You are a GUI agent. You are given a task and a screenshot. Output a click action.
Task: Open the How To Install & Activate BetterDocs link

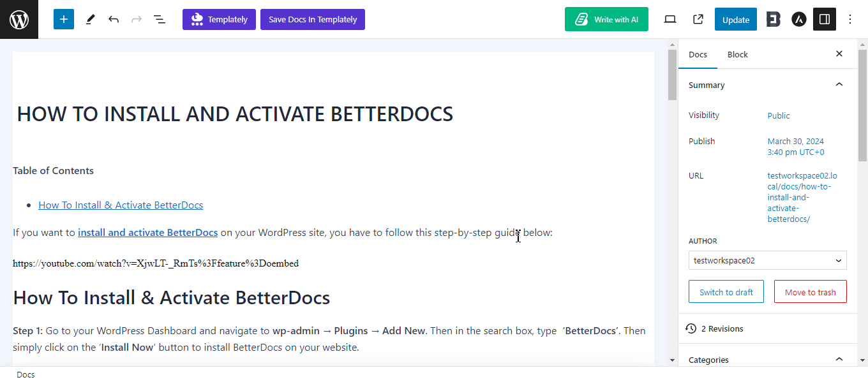coord(121,205)
